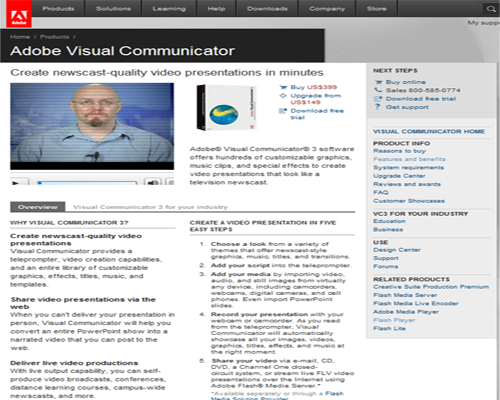Open Flash Lite link
The image size is (500, 400).
coord(389,328)
